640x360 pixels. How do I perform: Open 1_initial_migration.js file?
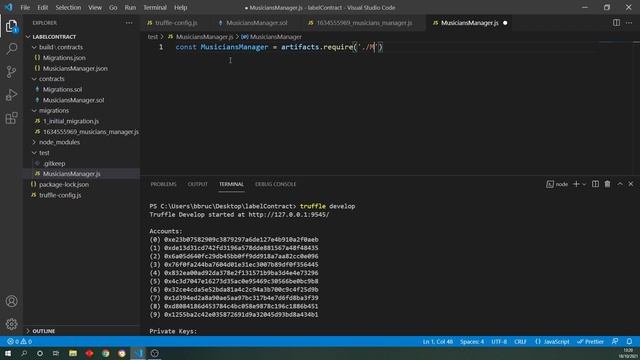tap(71, 121)
